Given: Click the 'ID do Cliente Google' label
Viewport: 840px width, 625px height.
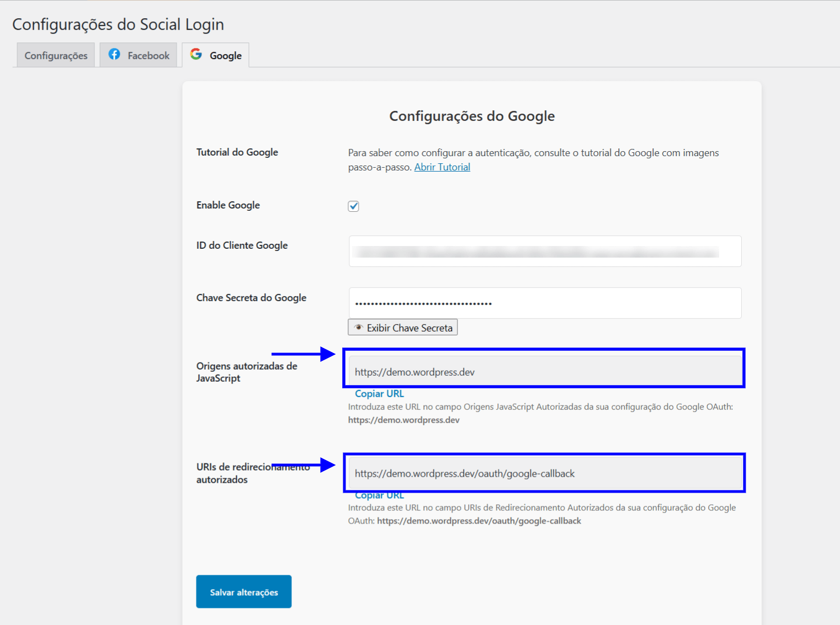Looking at the screenshot, I should point(242,245).
